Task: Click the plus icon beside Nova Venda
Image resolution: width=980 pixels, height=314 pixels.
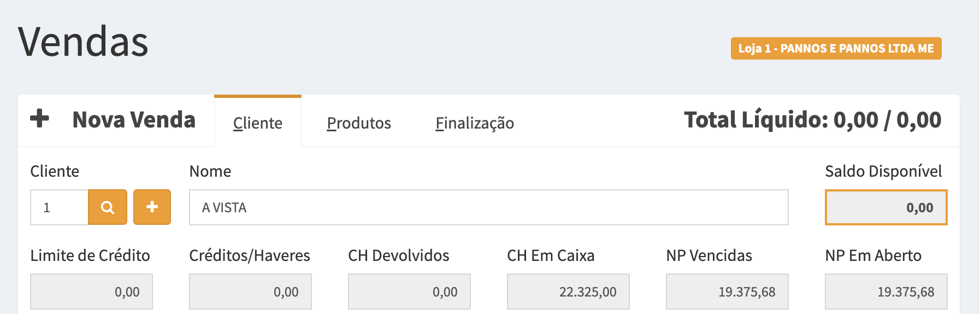Action: point(39,118)
